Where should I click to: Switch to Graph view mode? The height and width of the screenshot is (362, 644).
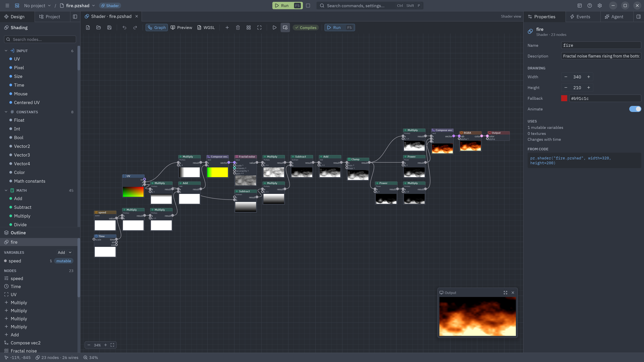[157, 27]
